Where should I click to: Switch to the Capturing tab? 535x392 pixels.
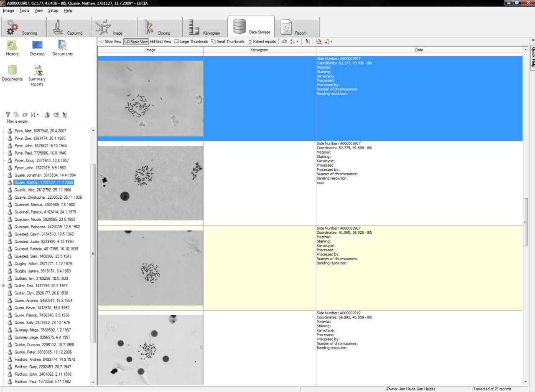point(69,27)
